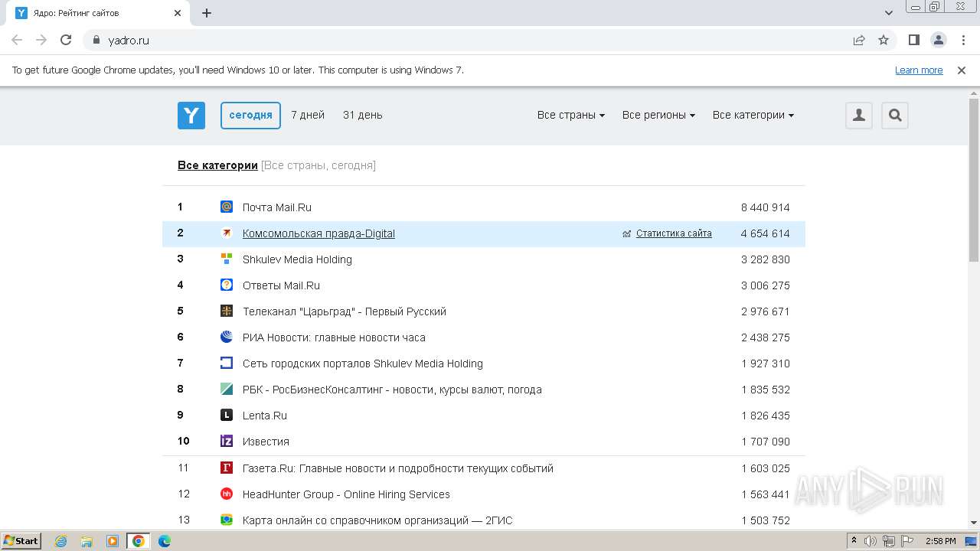Open Windows Explorer folder from the taskbar
Screen dimensions: 980x551
(x=87, y=541)
